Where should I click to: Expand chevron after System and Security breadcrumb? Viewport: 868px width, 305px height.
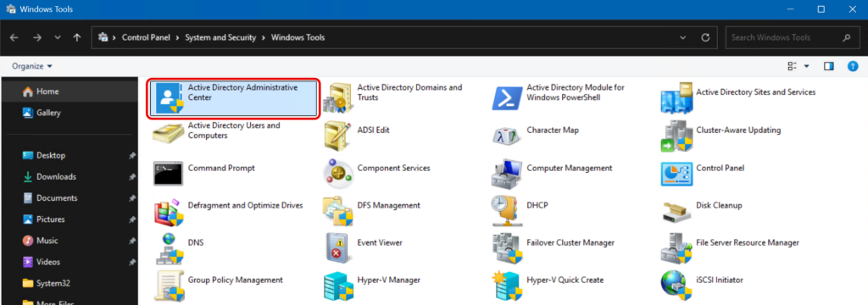point(264,37)
